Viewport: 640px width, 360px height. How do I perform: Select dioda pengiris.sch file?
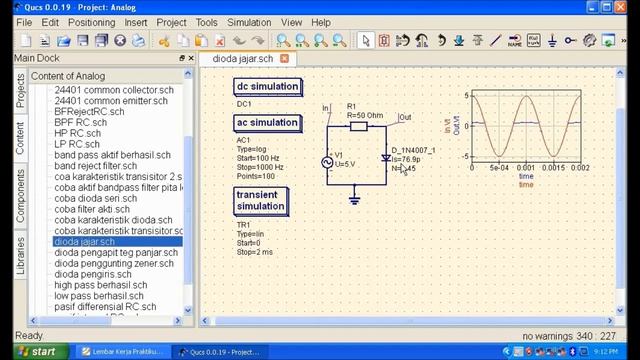(x=93, y=274)
